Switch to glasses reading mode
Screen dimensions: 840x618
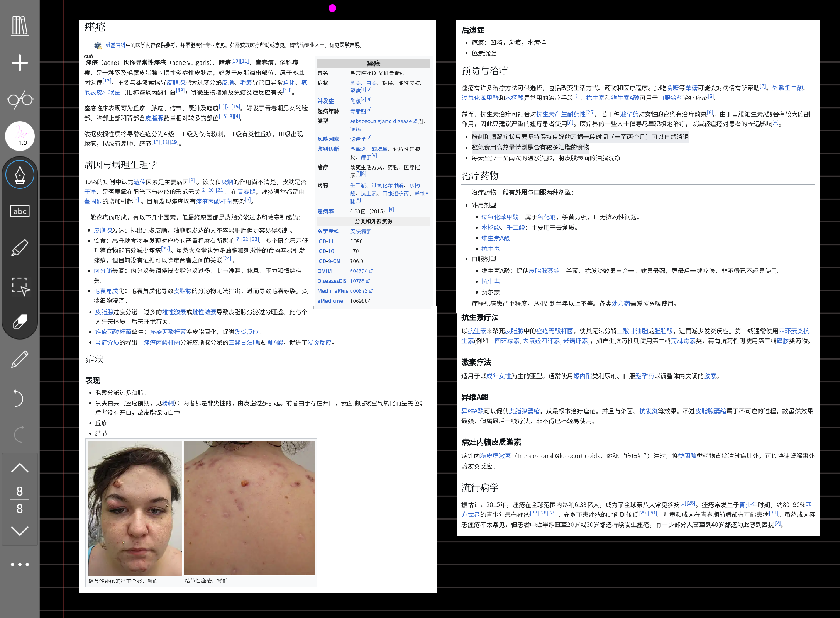[x=20, y=99]
